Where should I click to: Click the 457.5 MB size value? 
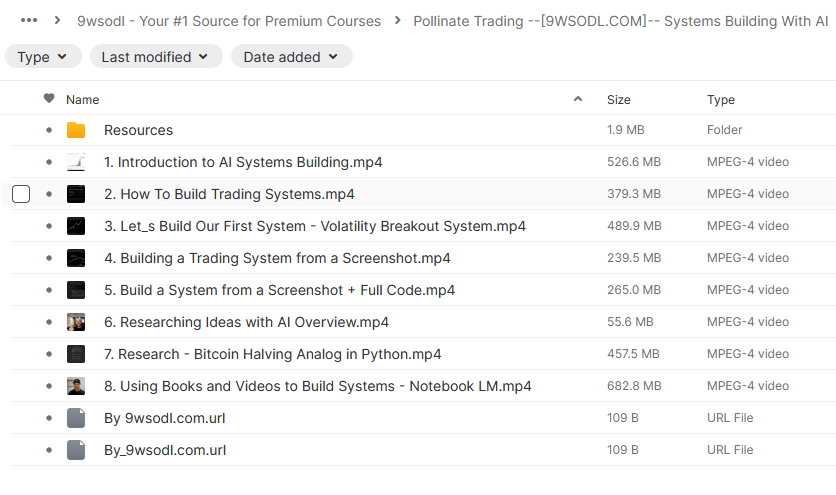point(633,354)
